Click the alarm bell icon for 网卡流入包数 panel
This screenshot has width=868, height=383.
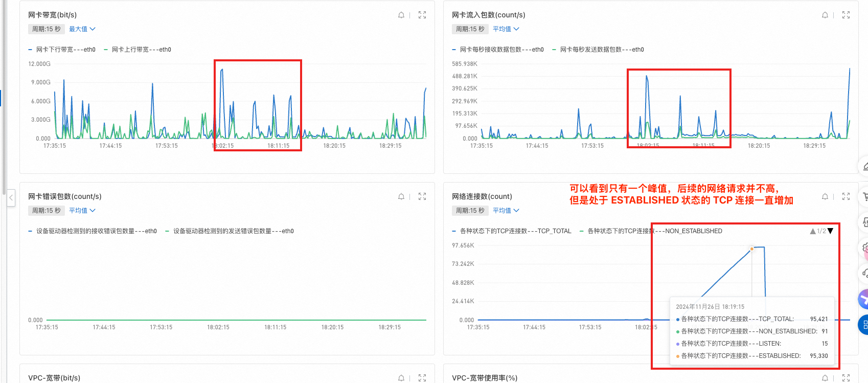click(x=825, y=15)
